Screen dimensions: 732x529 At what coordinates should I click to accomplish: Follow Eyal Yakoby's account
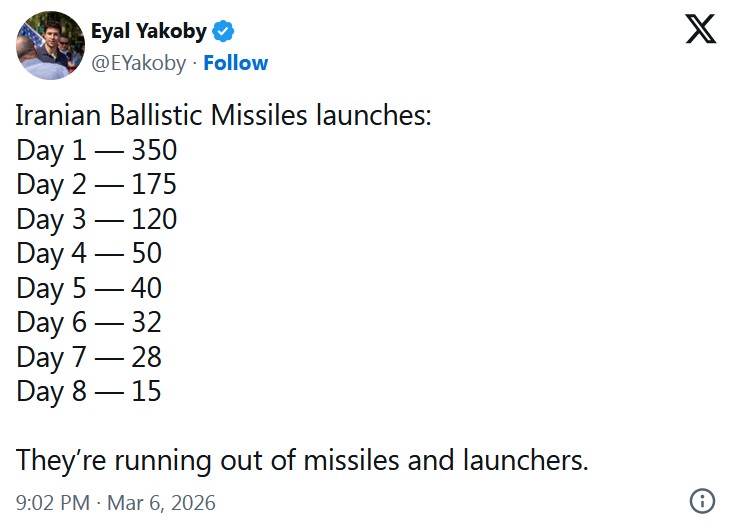(236, 63)
